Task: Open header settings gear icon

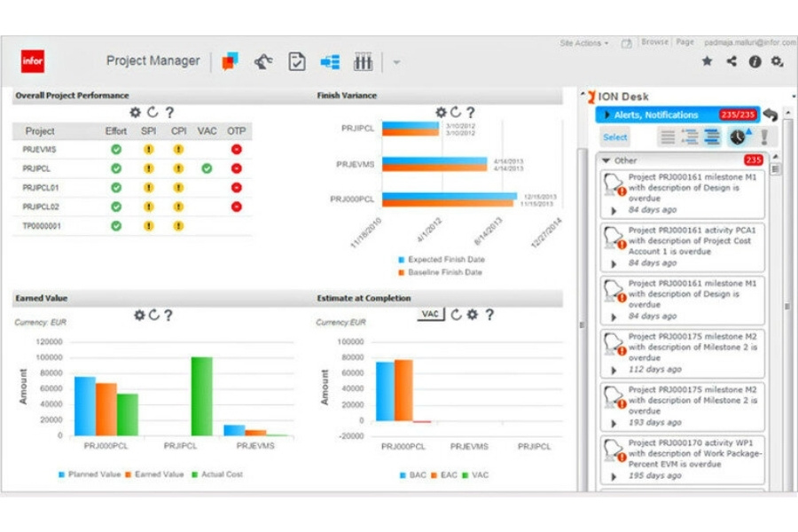Action: (x=777, y=61)
